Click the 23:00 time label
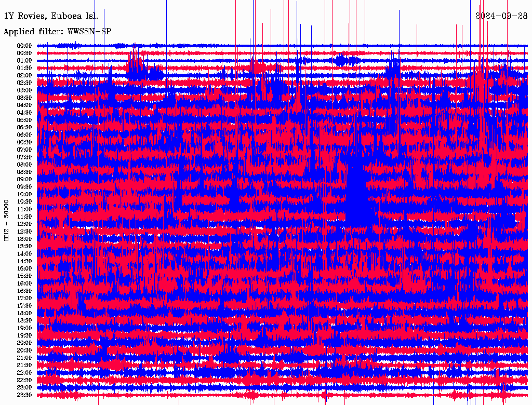 (24, 387)
